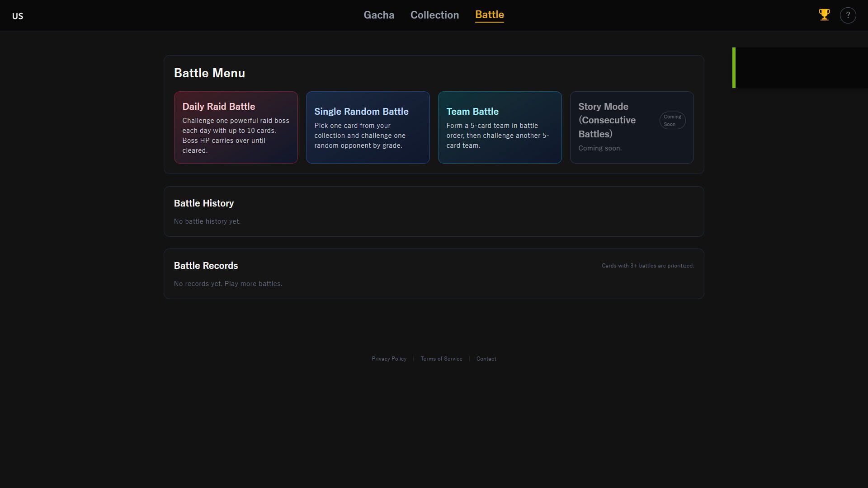Open the trophy rankings icon

click(x=824, y=15)
